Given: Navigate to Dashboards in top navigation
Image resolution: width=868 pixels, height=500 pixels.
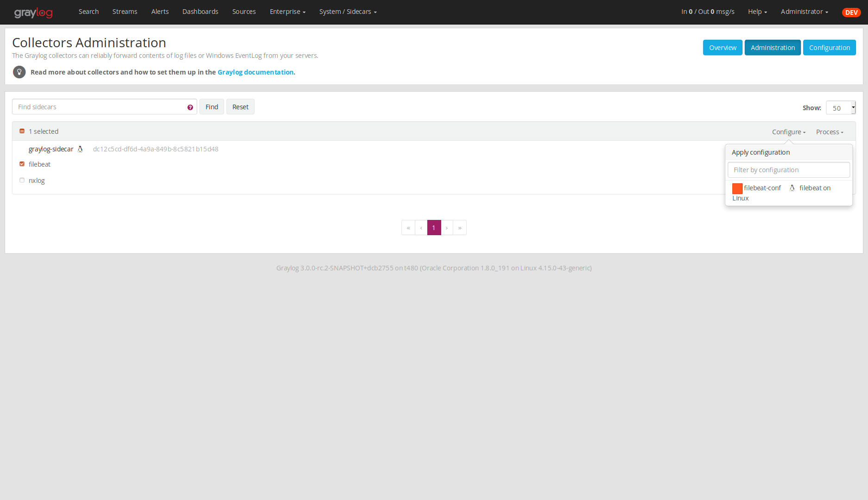Looking at the screenshot, I should [x=200, y=12].
